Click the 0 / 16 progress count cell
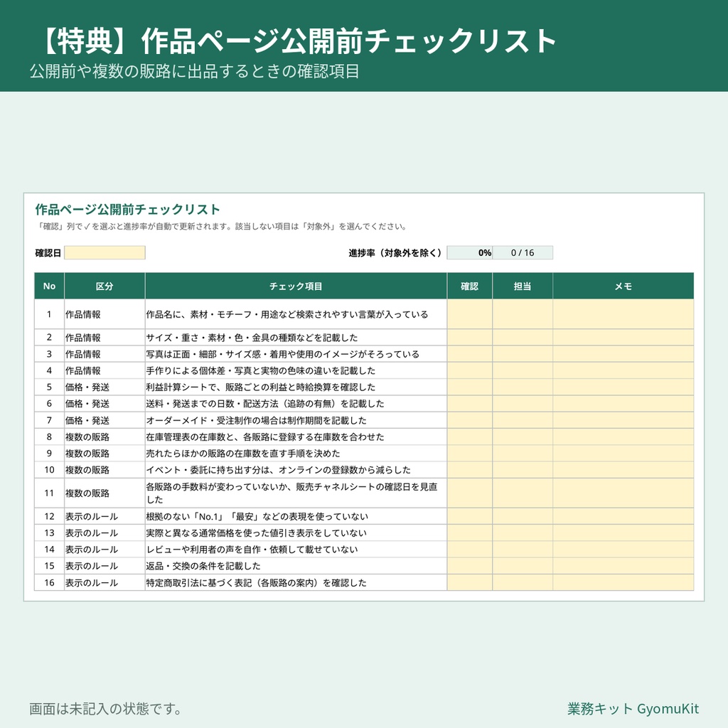Image resolution: width=728 pixels, height=728 pixels. point(523,252)
